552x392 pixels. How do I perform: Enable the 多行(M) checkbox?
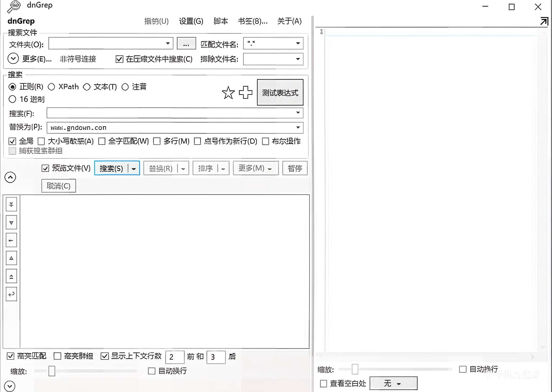point(157,141)
